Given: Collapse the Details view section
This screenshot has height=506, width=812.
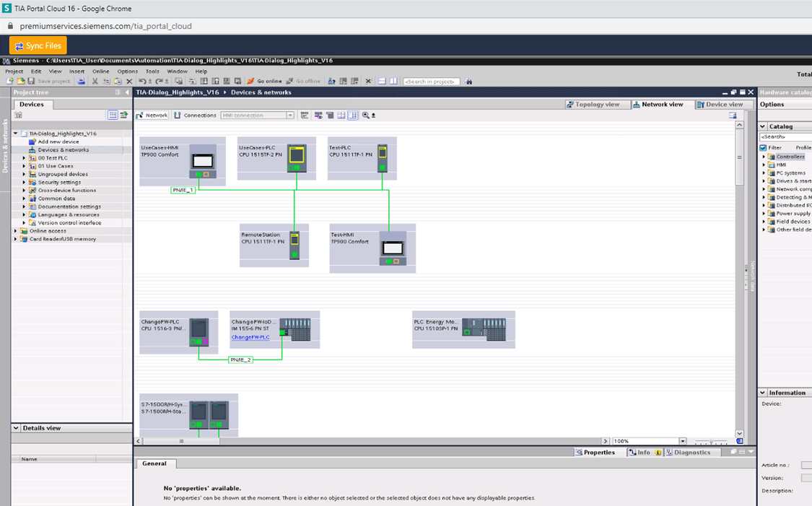Looking at the screenshot, I should click(x=16, y=428).
